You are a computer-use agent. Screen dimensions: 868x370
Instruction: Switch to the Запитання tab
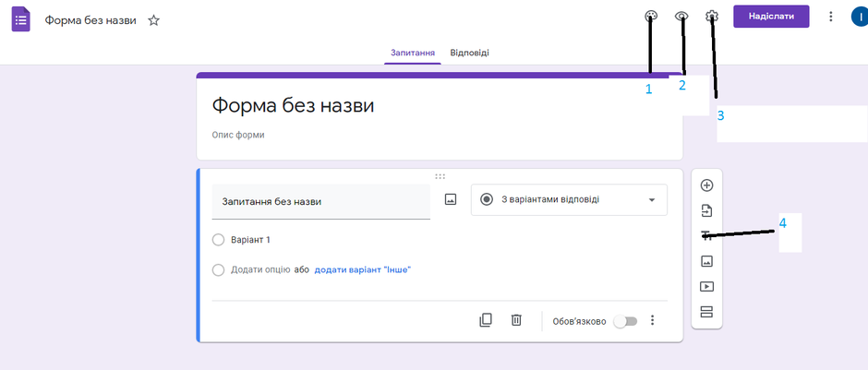click(x=413, y=54)
